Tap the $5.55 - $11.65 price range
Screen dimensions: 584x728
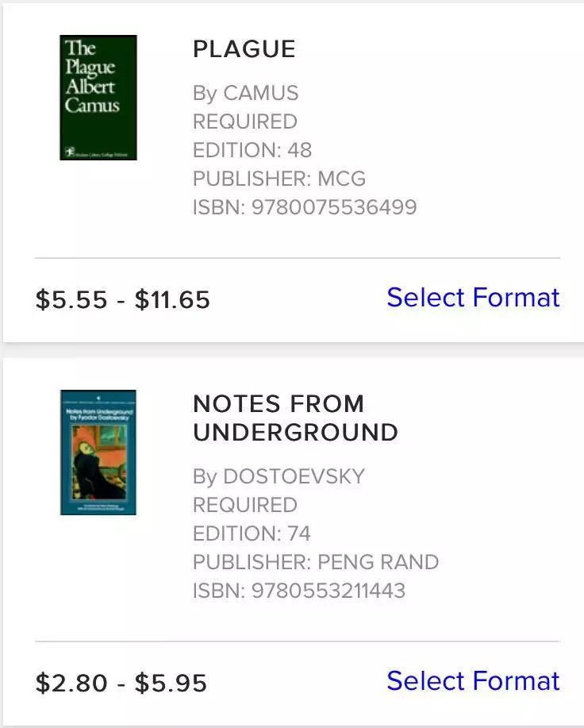click(123, 300)
